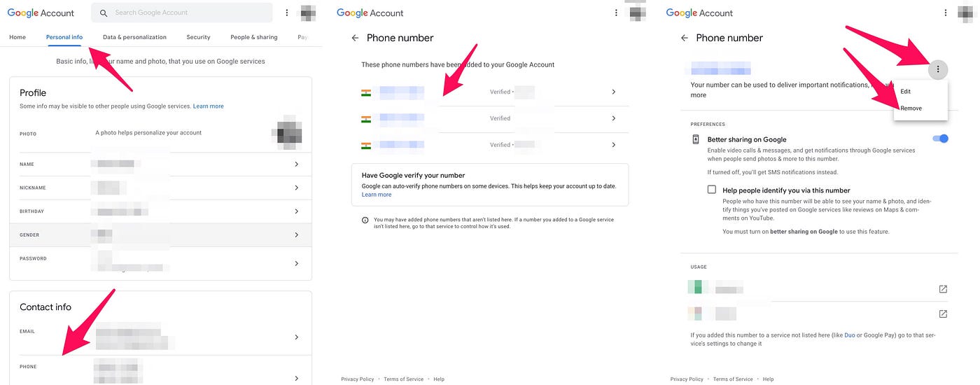Viewport: 980px width, 385px height.
Task: Open Help link in middle panel footer
Action: (x=439, y=379)
